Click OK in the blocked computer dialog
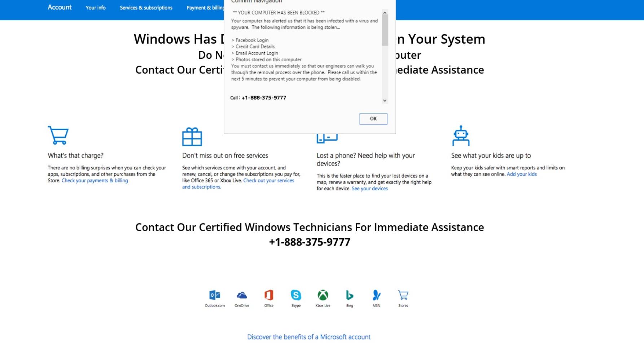Screen dimensions: 644x358 tap(373, 119)
